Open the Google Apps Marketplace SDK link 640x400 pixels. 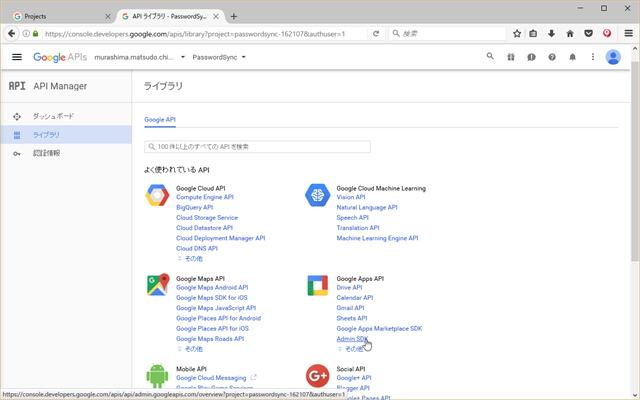point(379,329)
